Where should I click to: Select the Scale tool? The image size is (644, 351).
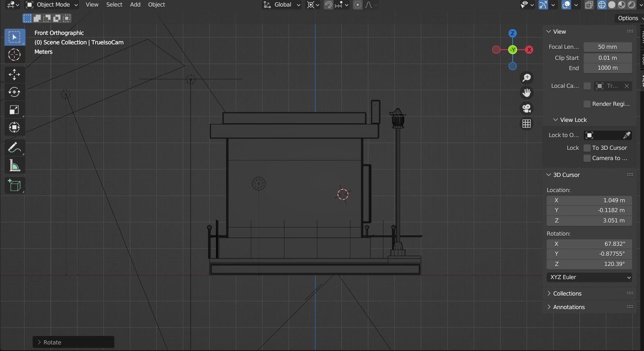(x=14, y=110)
